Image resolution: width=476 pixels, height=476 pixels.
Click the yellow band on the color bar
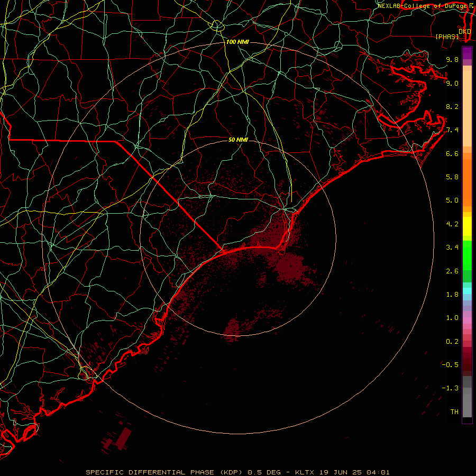[x=467, y=226]
